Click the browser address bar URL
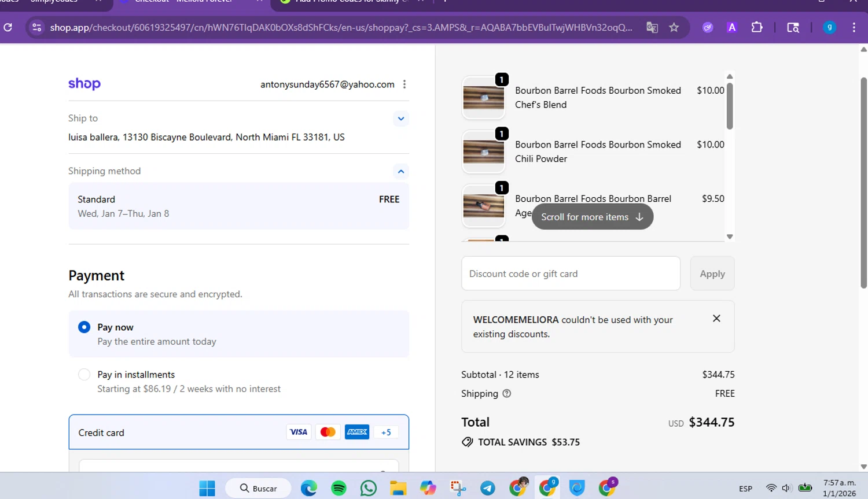868x499 pixels. click(x=341, y=27)
